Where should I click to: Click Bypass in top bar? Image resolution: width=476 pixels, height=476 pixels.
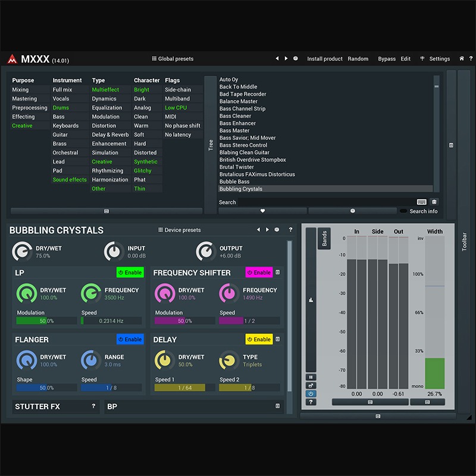coord(386,58)
